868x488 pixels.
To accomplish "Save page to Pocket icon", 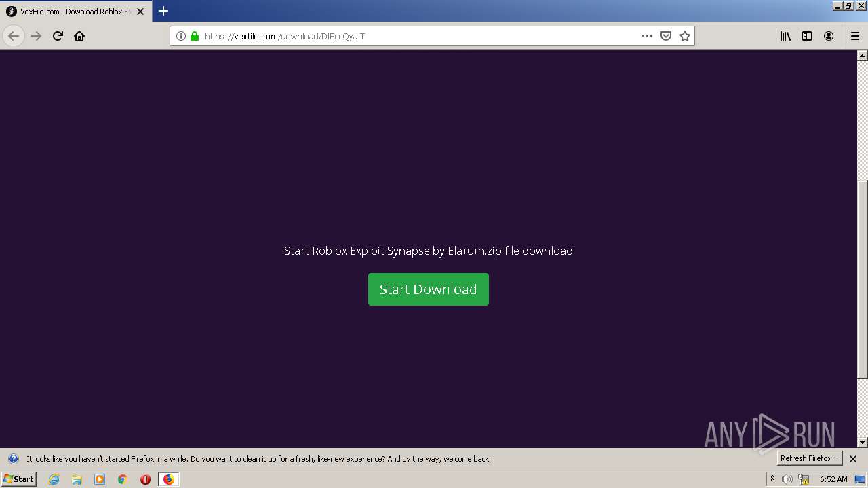I will pyautogui.click(x=666, y=36).
